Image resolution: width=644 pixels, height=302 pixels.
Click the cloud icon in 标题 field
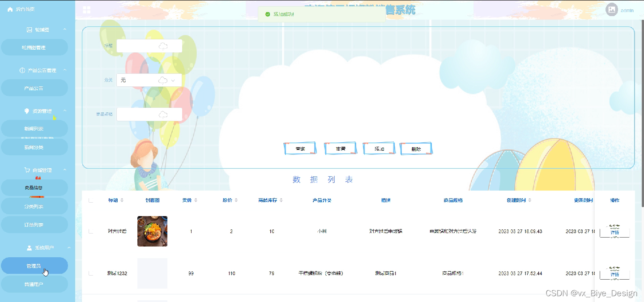click(x=163, y=46)
